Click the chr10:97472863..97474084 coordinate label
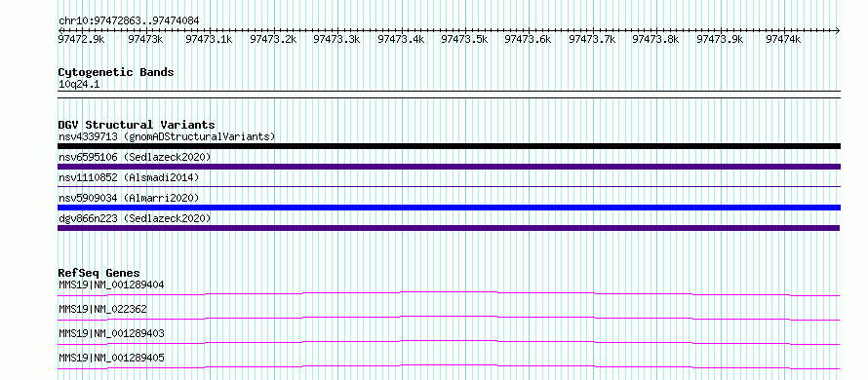The height and width of the screenshot is (380, 868). [x=129, y=21]
